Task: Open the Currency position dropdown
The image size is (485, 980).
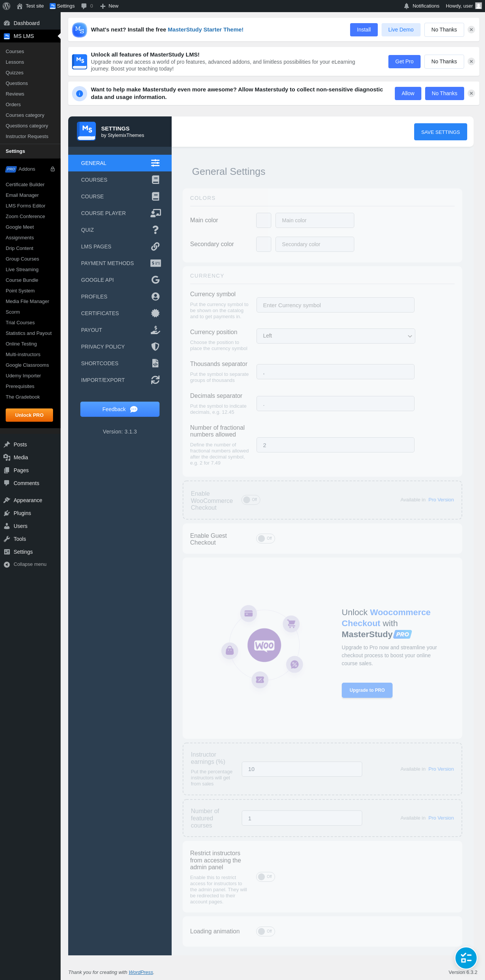Action: (x=336, y=336)
